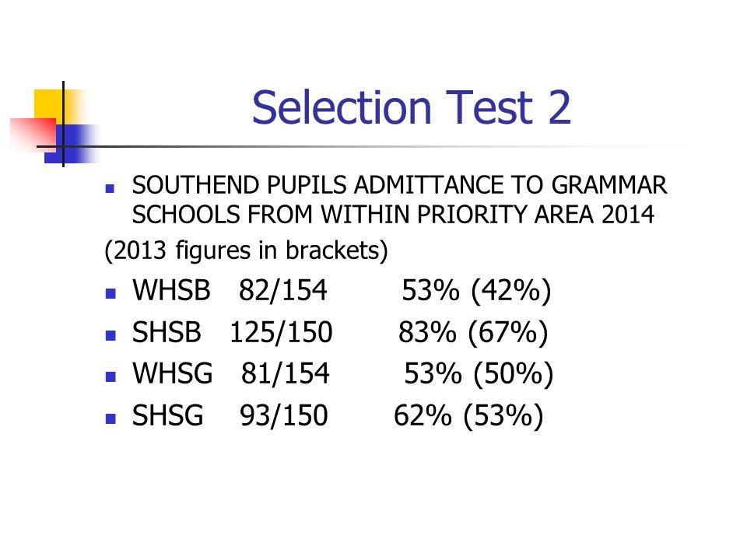
Task: Click the blue square in the logo
Action: pos(72,143)
